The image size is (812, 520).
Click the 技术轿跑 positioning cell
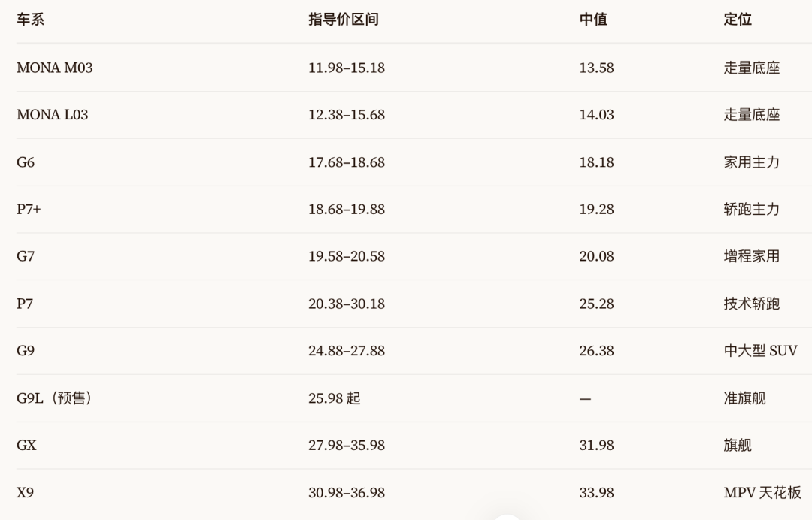coord(751,304)
